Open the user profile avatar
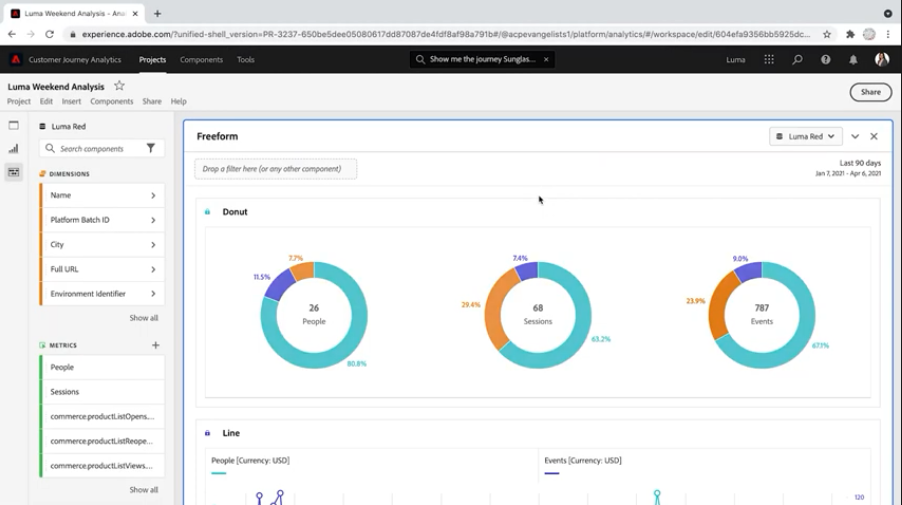This screenshot has height=505, width=902. [x=881, y=59]
